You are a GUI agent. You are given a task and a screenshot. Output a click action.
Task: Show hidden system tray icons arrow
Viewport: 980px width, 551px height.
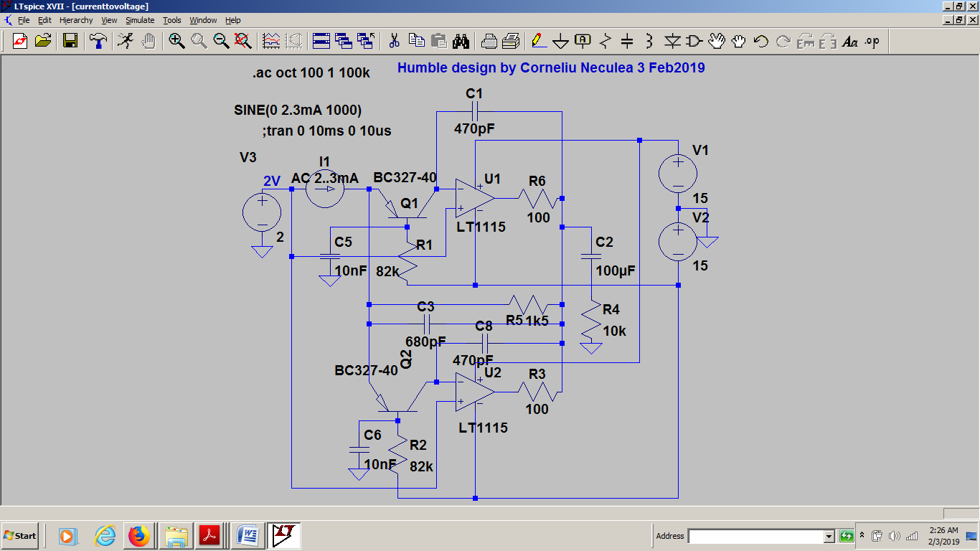(862, 536)
